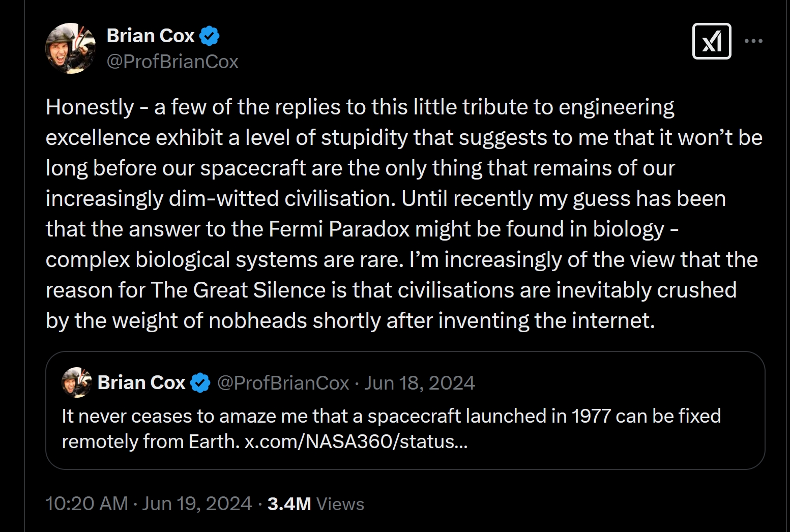Click the 3.4M view count number
The height and width of the screenshot is (532, 790).
(x=289, y=504)
